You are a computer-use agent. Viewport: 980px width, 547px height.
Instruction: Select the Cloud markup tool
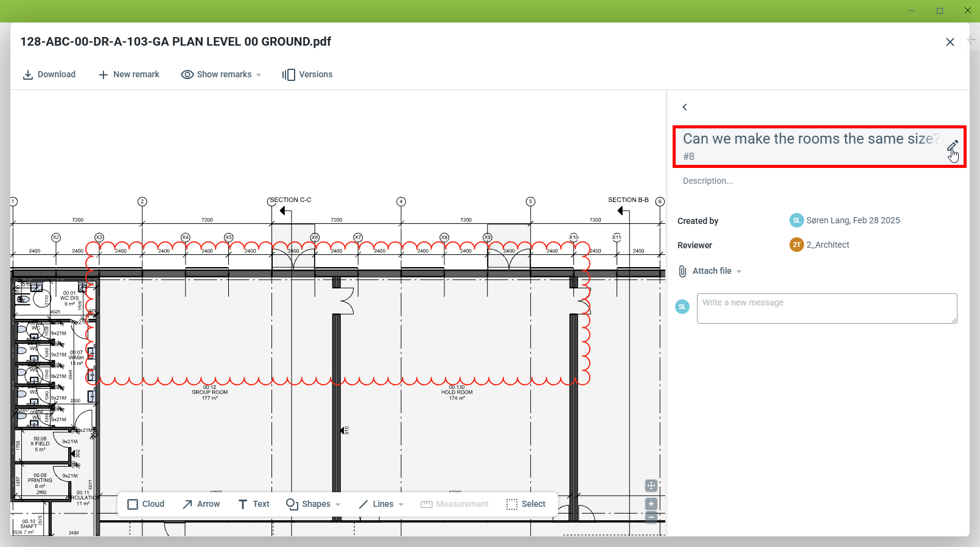(146, 504)
